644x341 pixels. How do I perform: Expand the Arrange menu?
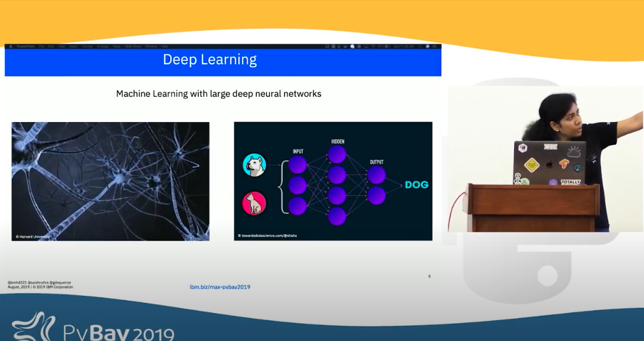[103, 46]
